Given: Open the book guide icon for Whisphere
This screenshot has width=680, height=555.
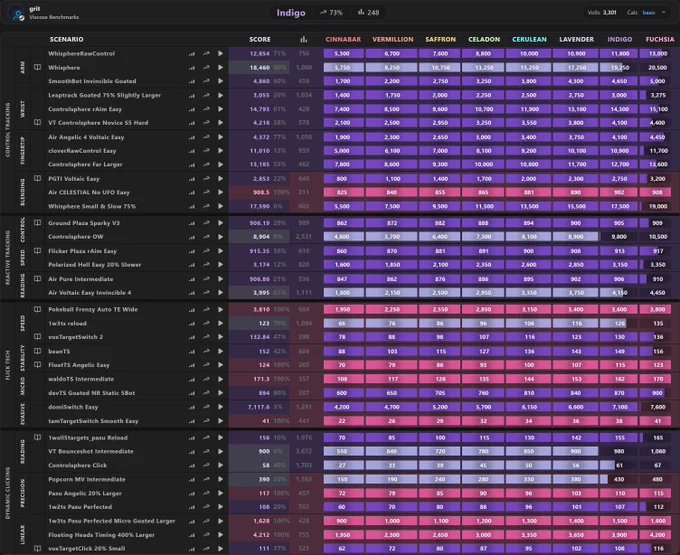Looking at the screenshot, I should click(38, 67).
